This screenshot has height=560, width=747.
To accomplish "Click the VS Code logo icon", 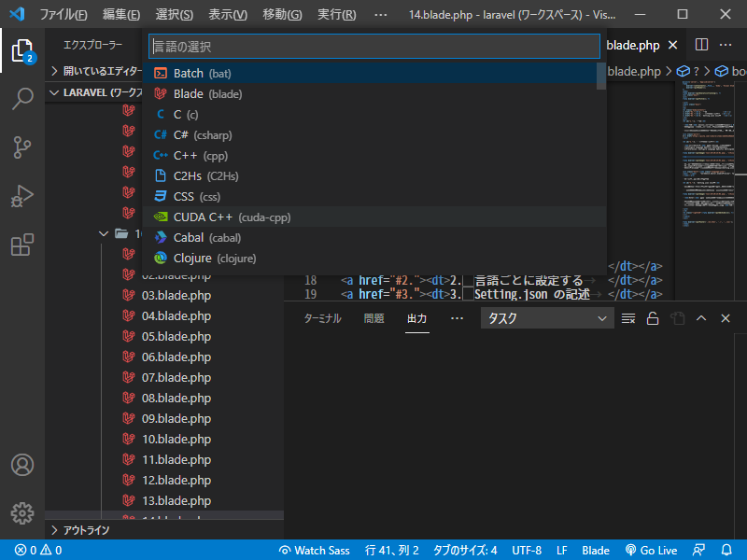I will click(17, 14).
